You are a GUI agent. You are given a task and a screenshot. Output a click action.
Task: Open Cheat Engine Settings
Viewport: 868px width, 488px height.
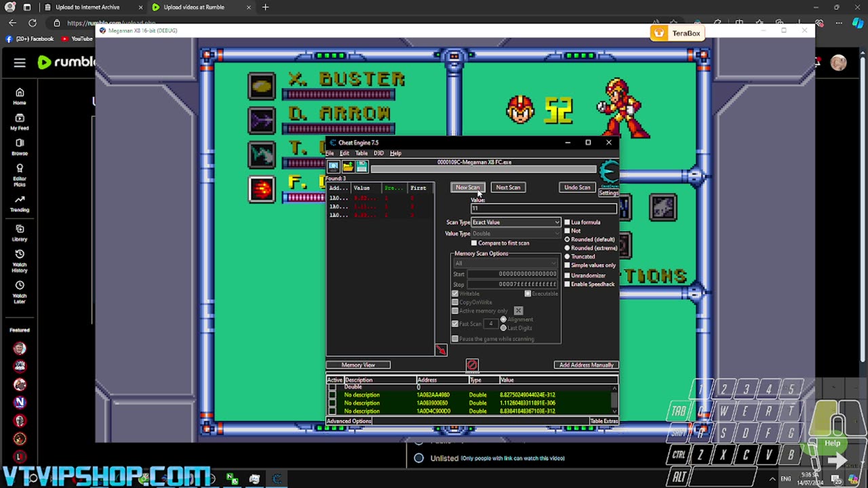pos(608,193)
